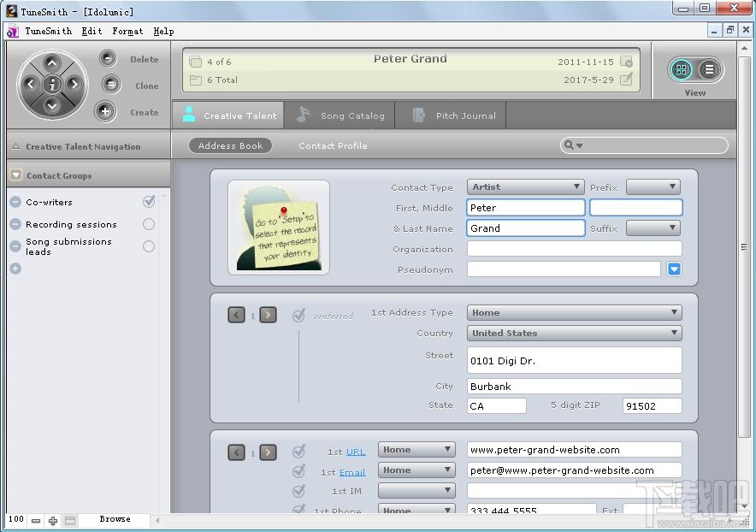Image resolution: width=756 pixels, height=532 pixels.
Task: Delete record using the minus round button
Action: (x=108, y=58)
